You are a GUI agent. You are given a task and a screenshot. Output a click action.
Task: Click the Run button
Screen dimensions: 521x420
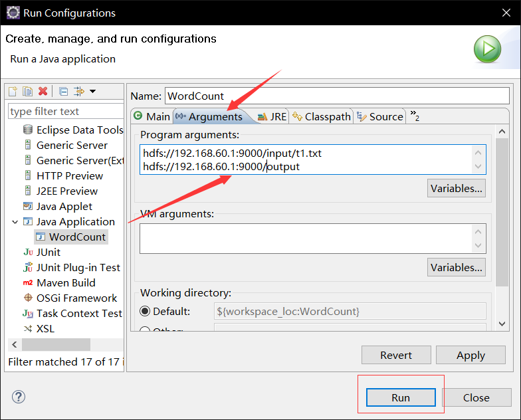click(x=401, y=397)
